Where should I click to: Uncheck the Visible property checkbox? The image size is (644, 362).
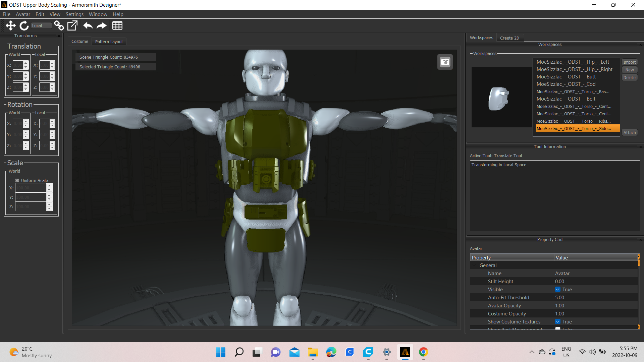[558, 290]
